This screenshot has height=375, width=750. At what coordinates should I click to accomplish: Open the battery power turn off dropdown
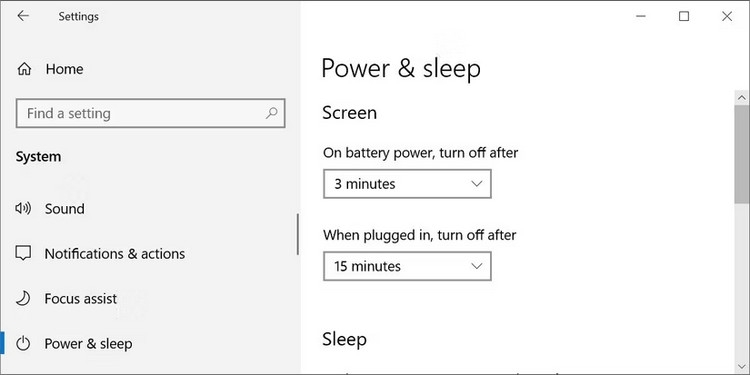tap(407, 184)
